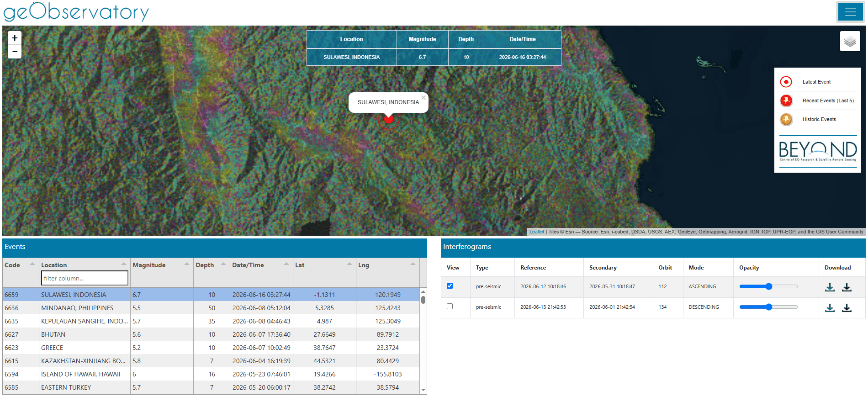Click the Latest Event legend icon

(786, 82)
